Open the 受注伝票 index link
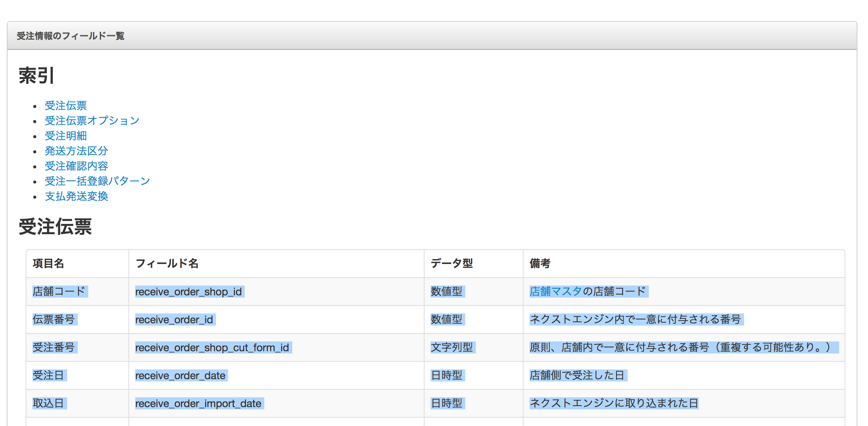 click(x=66, y=105)
